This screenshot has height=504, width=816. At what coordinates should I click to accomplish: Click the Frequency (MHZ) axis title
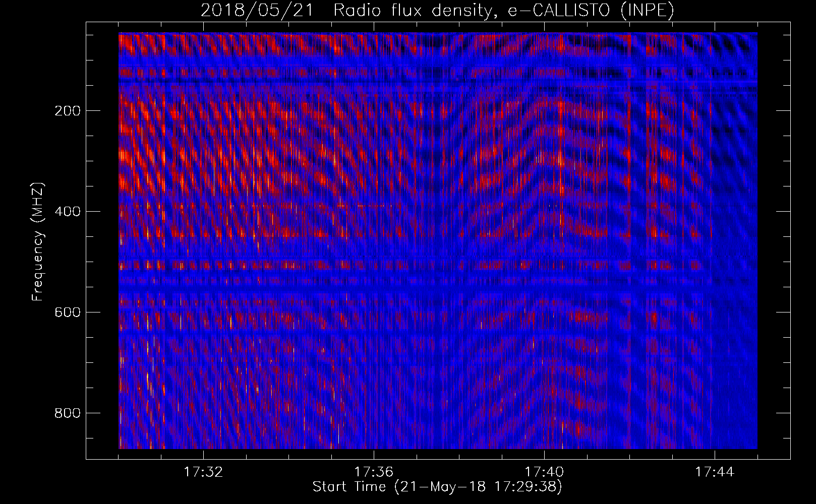tap(38, 241)
